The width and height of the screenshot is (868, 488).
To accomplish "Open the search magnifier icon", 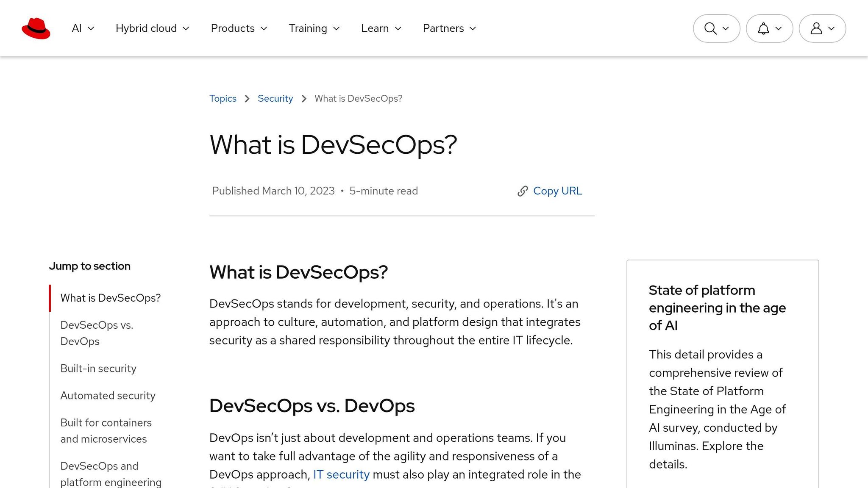I will (710, 28).
